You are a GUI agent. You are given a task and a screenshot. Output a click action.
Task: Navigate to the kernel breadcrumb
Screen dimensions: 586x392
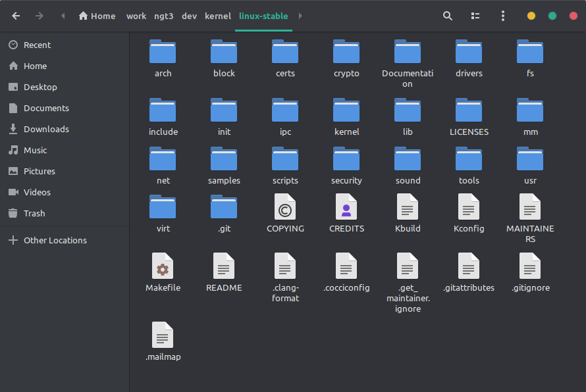(218, 15)
